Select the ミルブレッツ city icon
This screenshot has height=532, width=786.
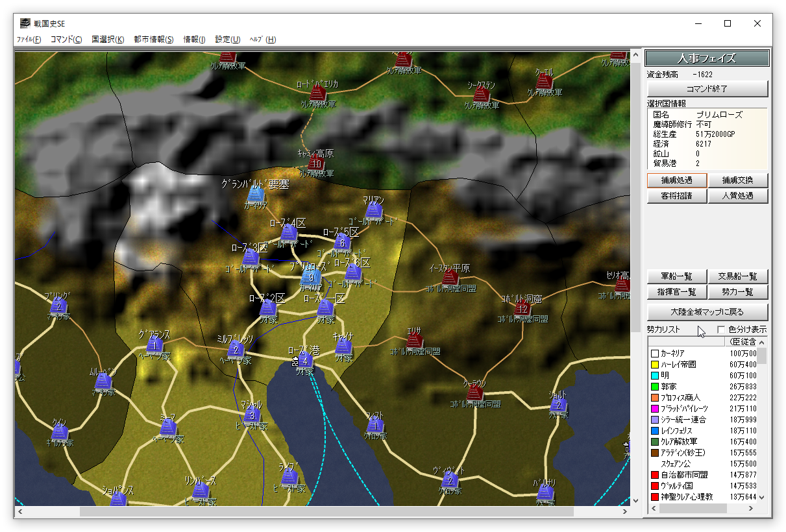point(236,350)
